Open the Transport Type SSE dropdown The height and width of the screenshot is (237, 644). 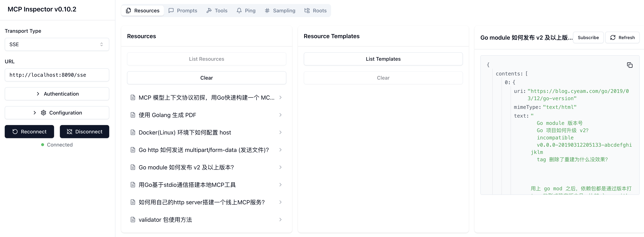57,44
